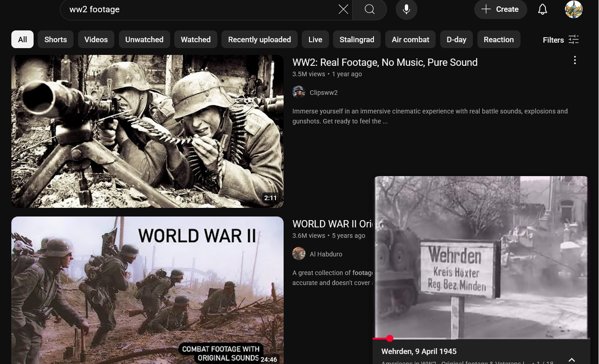This screenshot has width=599, height=364.
Task: Start voice search with microphone icon
Action: pos(406,10)
